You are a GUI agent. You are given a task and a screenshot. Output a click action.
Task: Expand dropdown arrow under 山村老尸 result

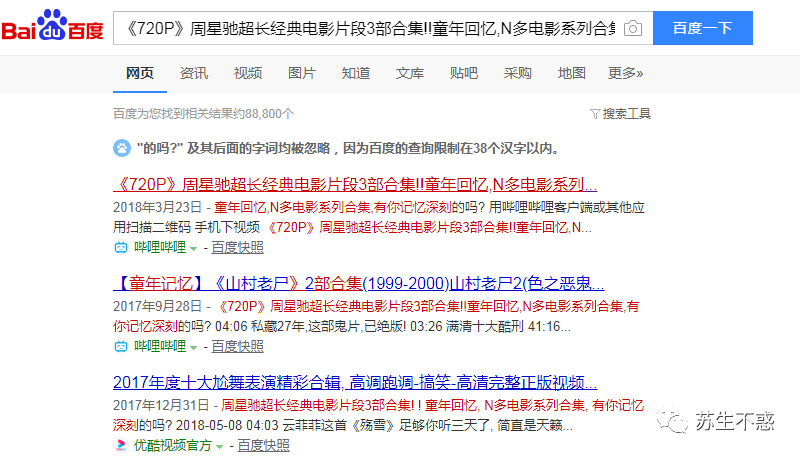tap(193, 347)
